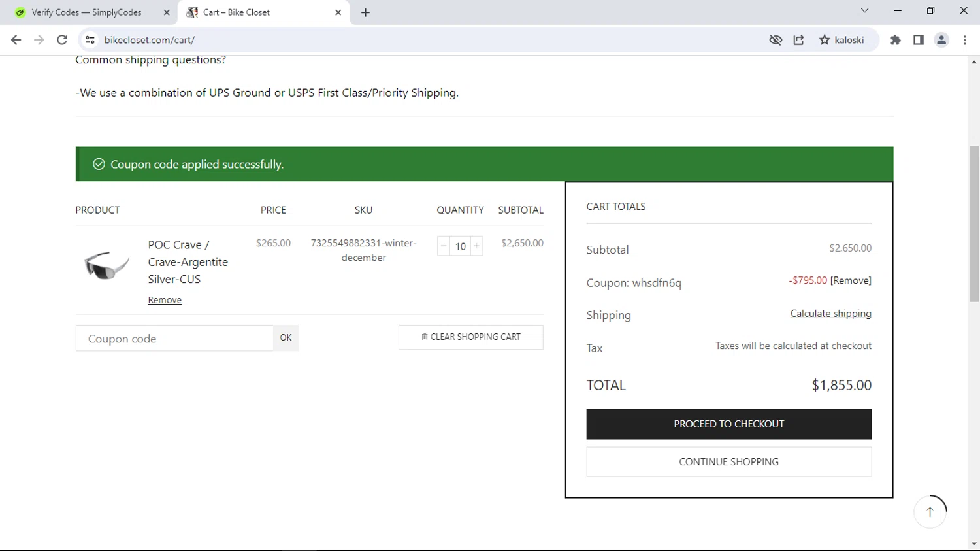
Task: Click the POC Crave sunglasses thumbnail
Action: [x=106, y=263]
